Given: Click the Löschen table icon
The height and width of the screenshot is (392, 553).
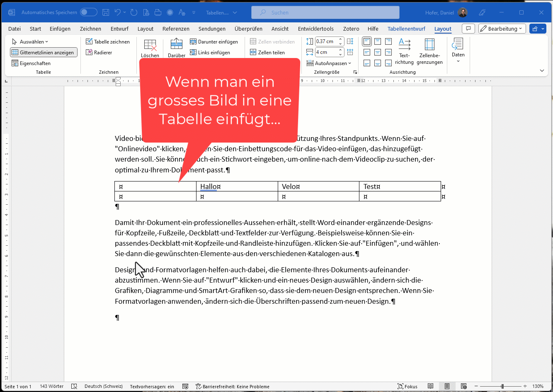Looking at the screenshot, I should coord(150,46).
